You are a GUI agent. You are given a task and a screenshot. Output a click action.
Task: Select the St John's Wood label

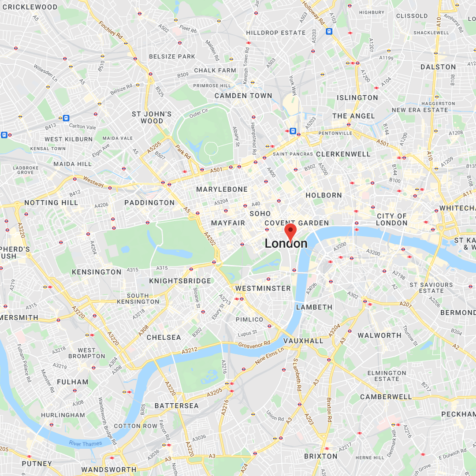tap(152, 118)
